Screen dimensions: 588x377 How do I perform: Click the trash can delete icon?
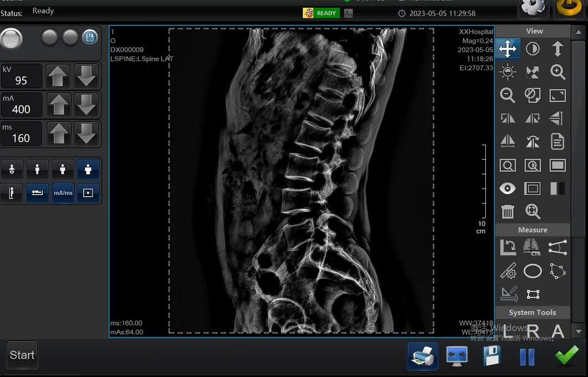tap(508, 211)
